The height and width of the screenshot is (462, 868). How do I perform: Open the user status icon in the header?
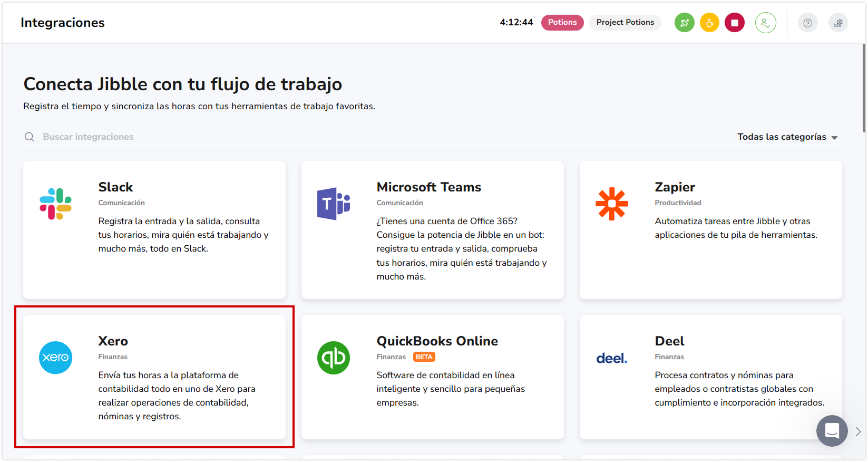pos(765,23)
